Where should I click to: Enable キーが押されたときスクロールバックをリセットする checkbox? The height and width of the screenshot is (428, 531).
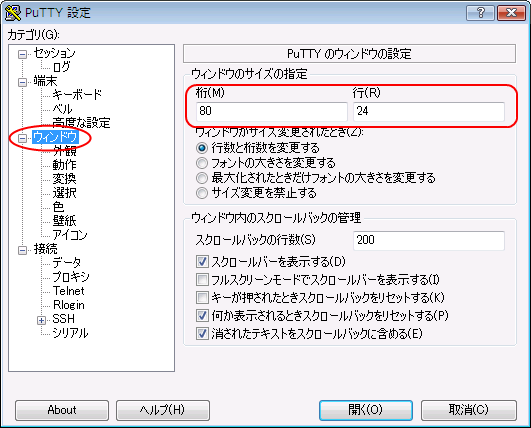pos(202,298)
